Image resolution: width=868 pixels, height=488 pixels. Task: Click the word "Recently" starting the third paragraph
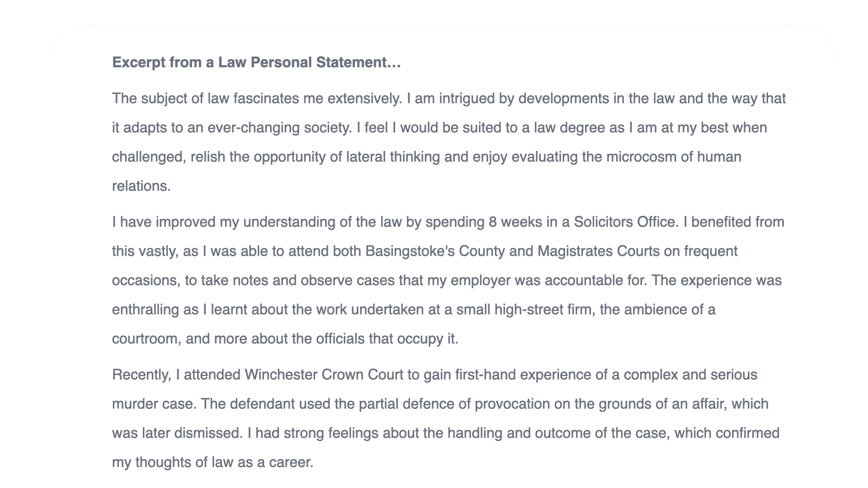pos(141,375)
